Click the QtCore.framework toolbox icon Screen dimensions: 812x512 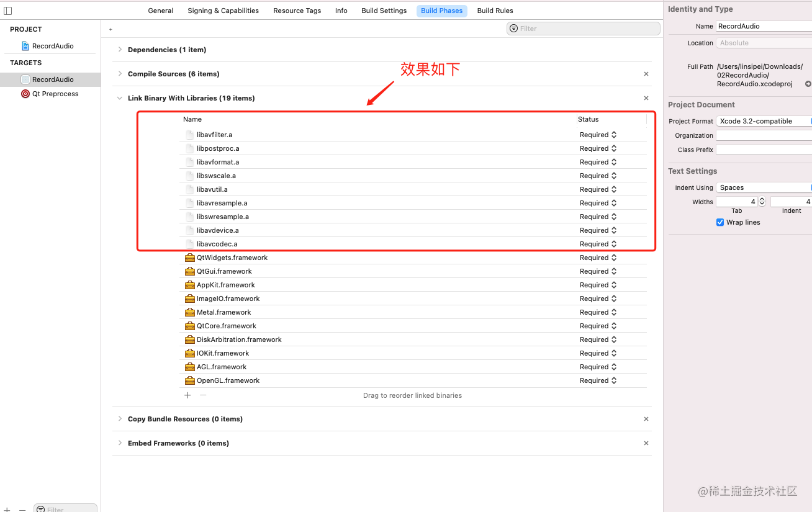click(190, 326)
